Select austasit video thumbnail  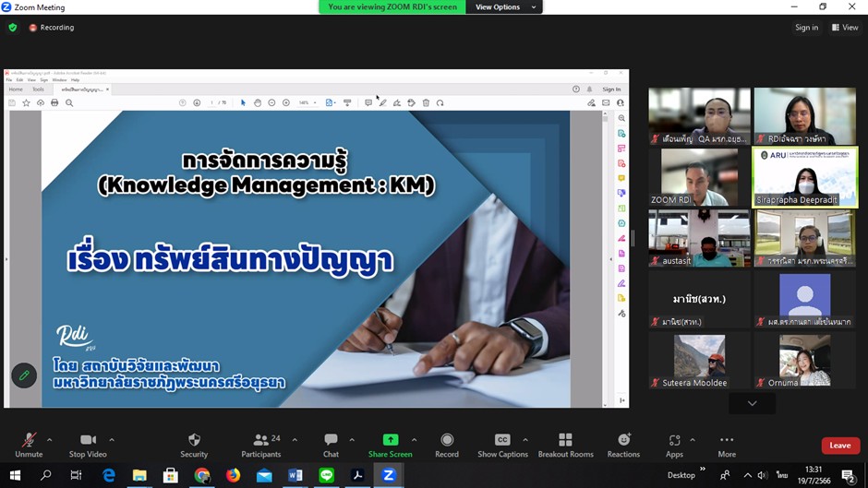point(699,238)
